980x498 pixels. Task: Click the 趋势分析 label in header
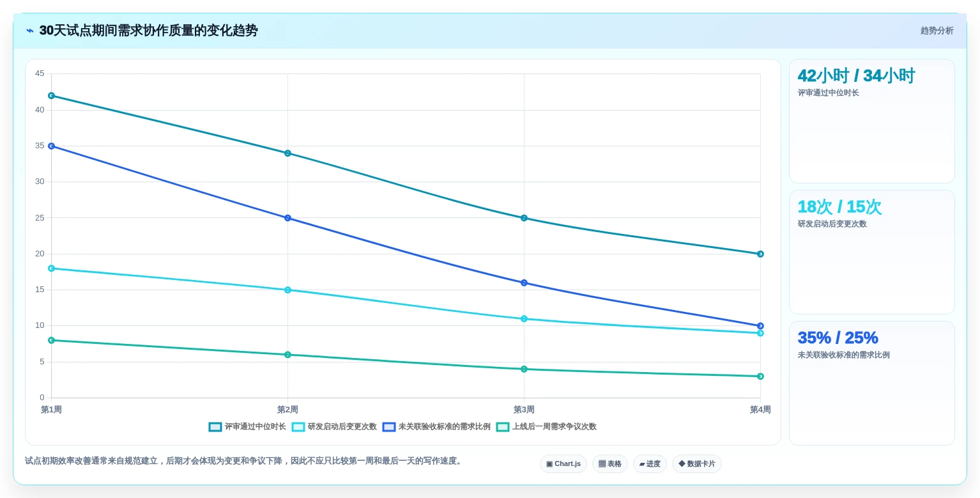click(937, 31)
